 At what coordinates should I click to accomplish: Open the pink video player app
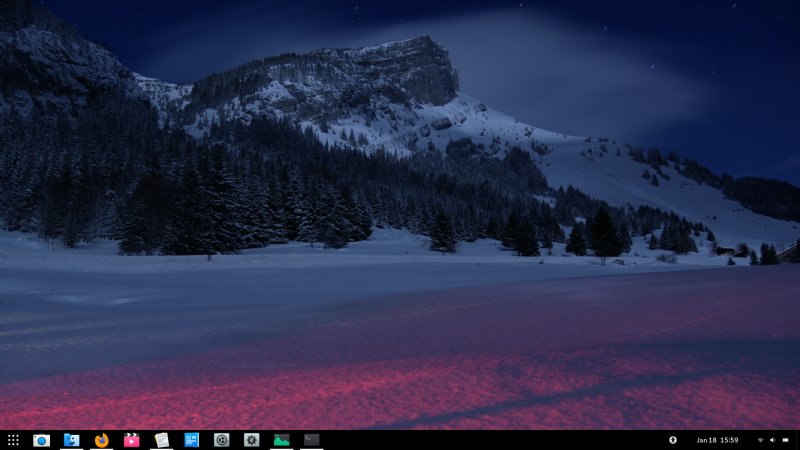(x=131, y=440)
